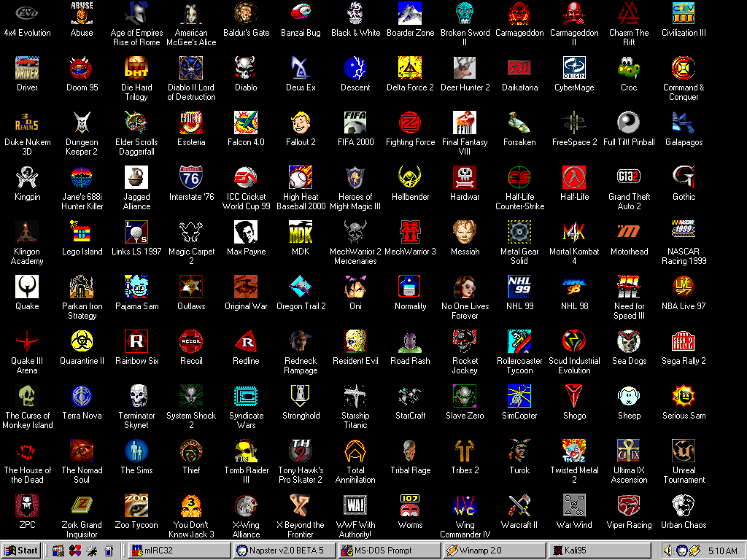Open the Tomb Raider III icon
747x560 pixels.
(246, 451)
